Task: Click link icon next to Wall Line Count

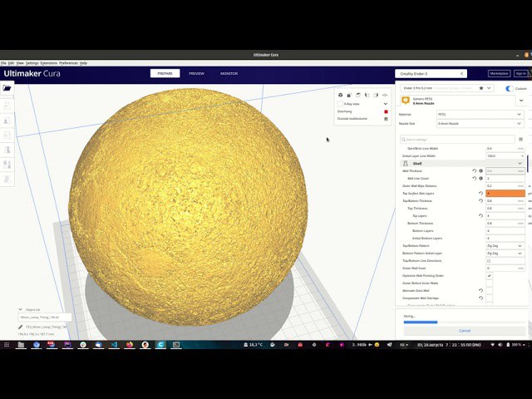Action: click(480, 179)
